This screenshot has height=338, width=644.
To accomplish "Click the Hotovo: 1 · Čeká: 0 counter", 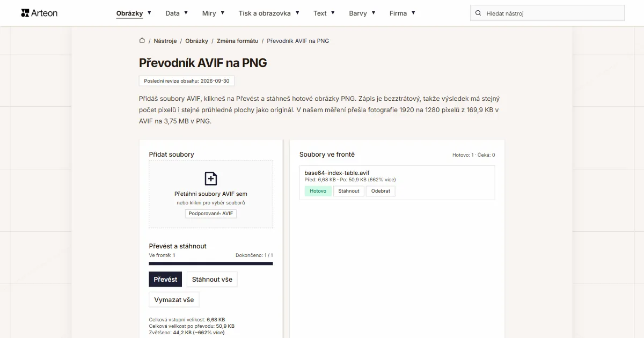I will (474, 155).
